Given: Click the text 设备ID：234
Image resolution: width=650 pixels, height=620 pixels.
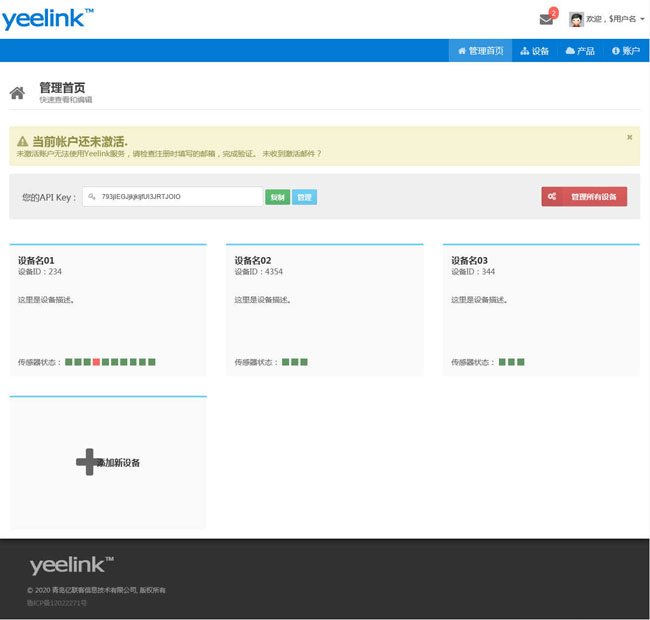Looking at the screenshot, I should [40, 272].
